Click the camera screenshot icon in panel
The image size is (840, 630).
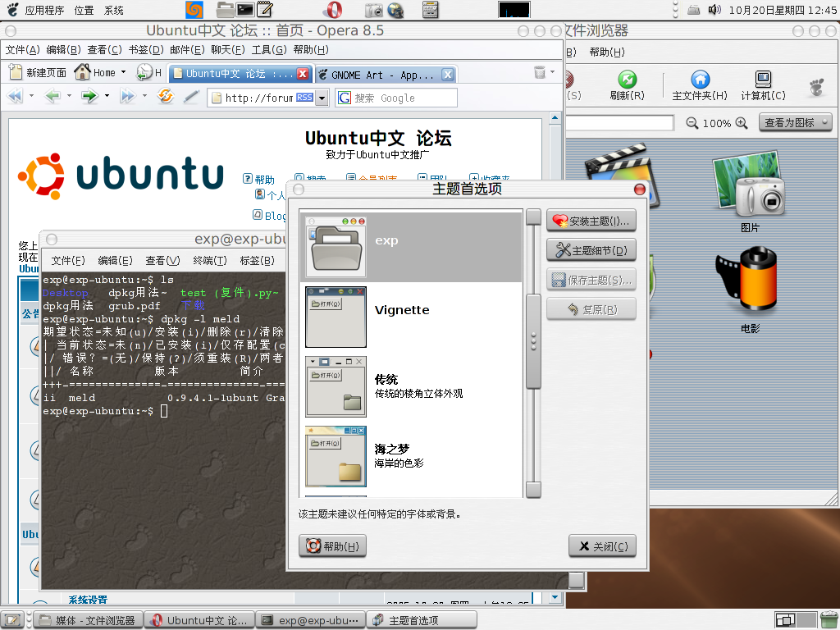pyautogui.click(x=374, y=10)
